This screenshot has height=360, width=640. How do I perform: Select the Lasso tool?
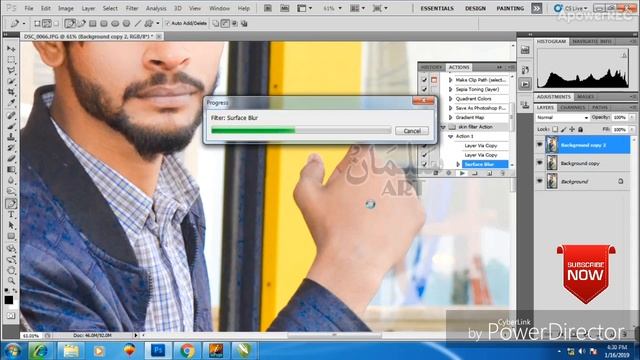11,70
